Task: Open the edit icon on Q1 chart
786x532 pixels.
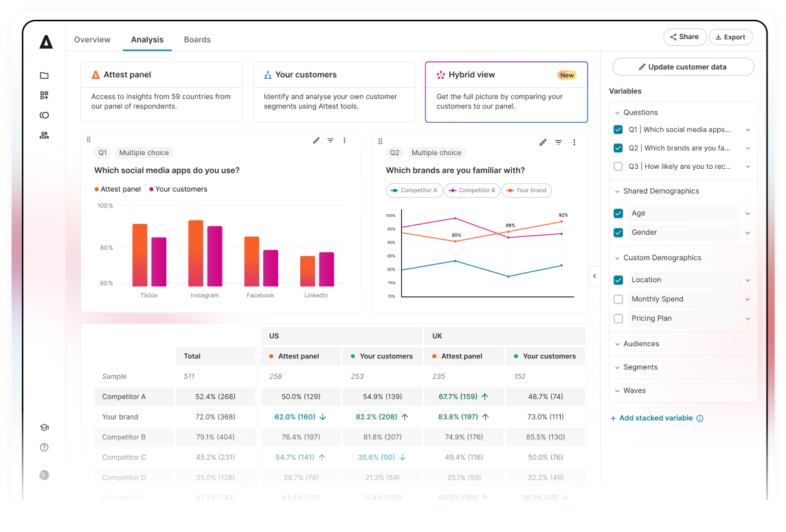Action: (x=316, y=140)
